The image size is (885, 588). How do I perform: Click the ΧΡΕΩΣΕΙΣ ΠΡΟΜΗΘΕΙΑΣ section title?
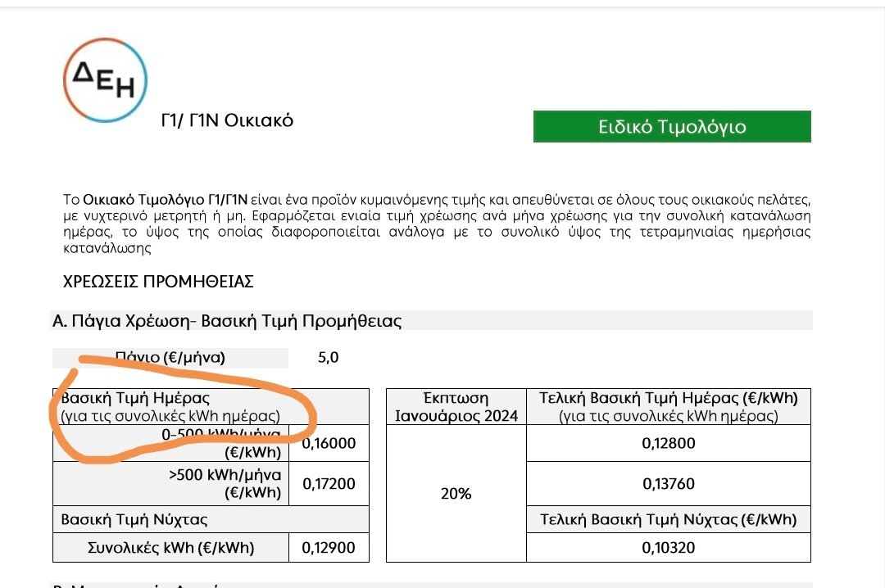coord(158,282)
